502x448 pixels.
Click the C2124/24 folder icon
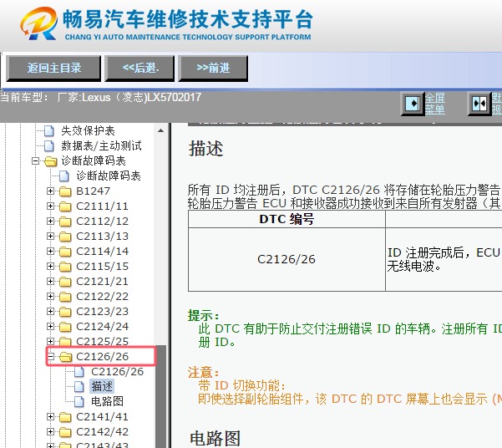65,327
